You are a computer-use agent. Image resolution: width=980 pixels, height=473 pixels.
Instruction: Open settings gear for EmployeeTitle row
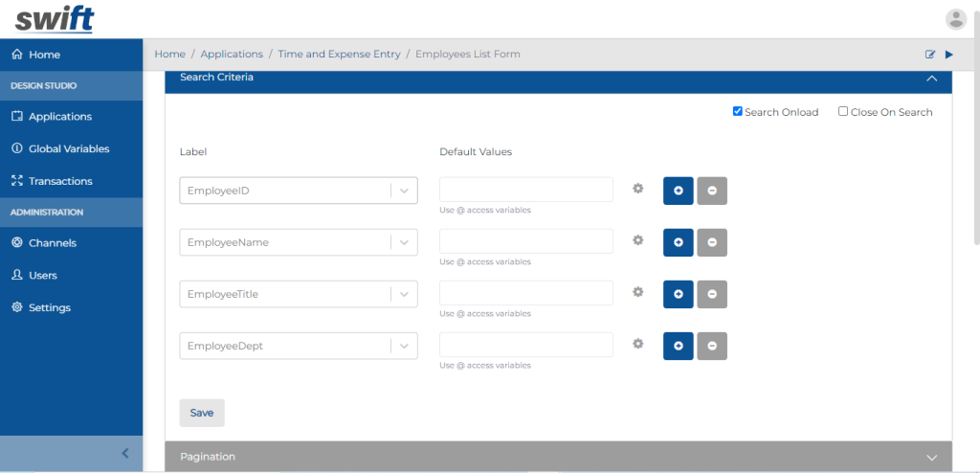point(637,292)
